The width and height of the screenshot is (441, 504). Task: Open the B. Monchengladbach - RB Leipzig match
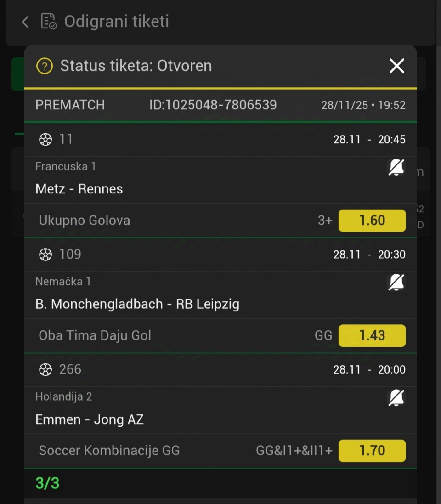pos(137,304)
